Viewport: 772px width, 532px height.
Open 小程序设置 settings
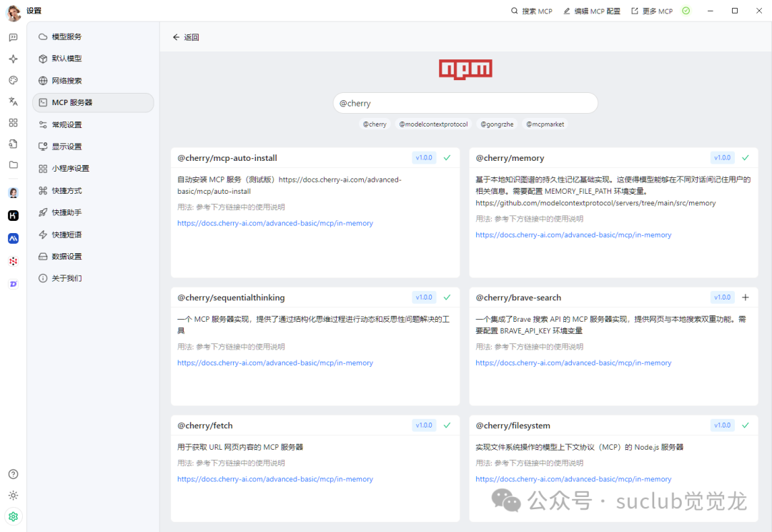93,169
